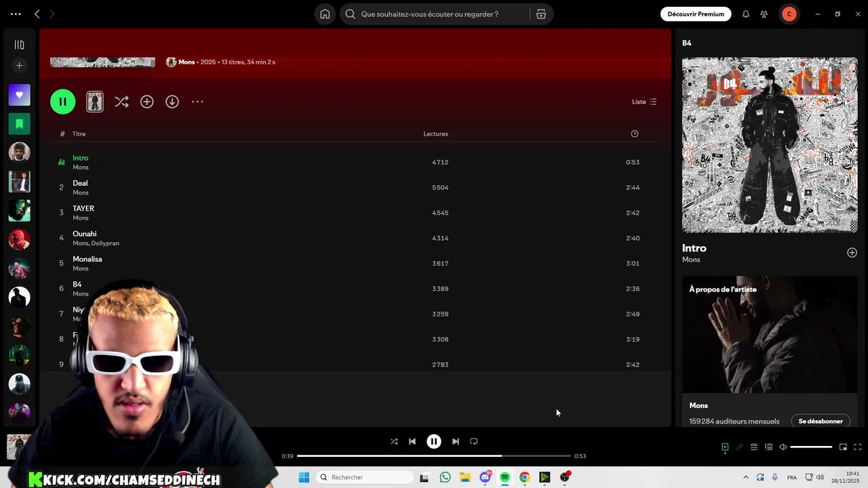Image resolution: width=868 pixels, height=488 pixels.
Task: Toggle repeat mode in player bar
Action: pyautogui.click(x=474, y=441)
